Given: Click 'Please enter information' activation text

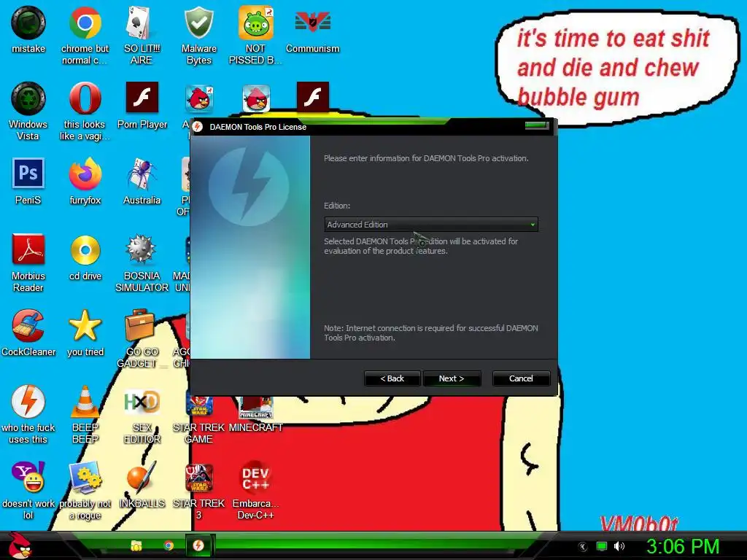Looking at the screenshot, I should pyautogui.click(x=426, y=158).
